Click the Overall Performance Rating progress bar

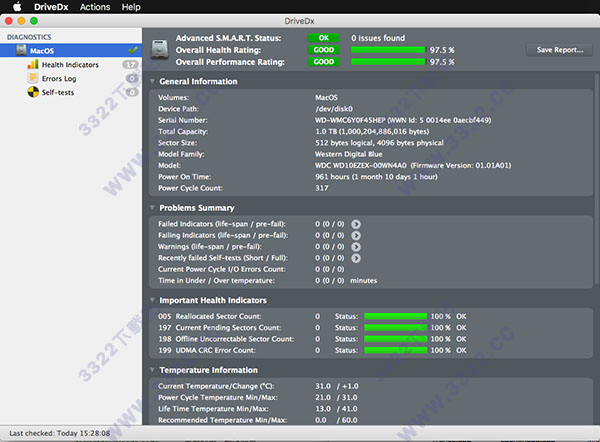coord(388,62)
